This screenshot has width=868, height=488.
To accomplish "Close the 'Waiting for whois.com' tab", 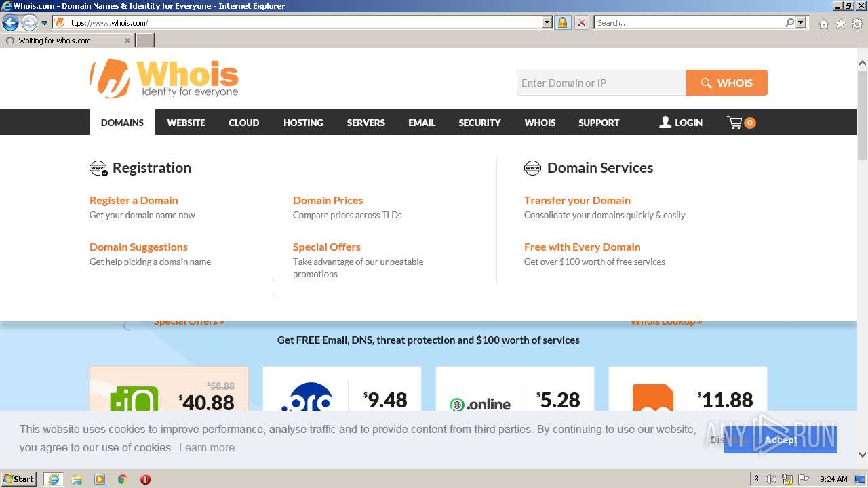I will 127,41.
